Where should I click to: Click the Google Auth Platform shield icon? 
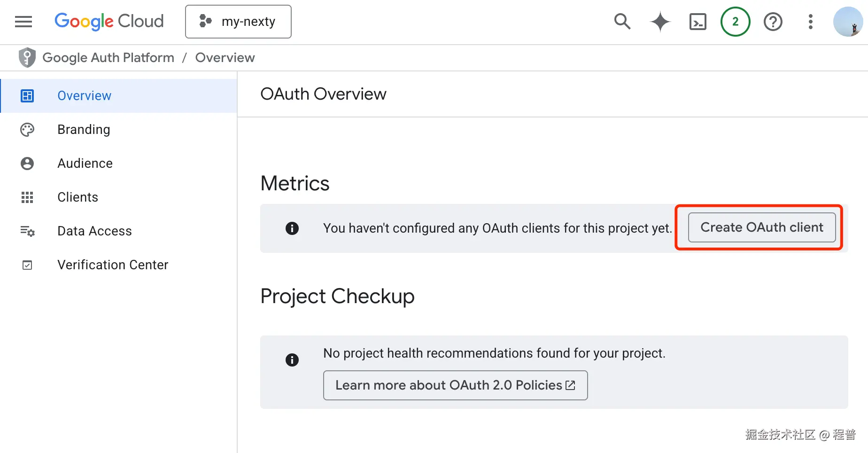tap(27, 58)
